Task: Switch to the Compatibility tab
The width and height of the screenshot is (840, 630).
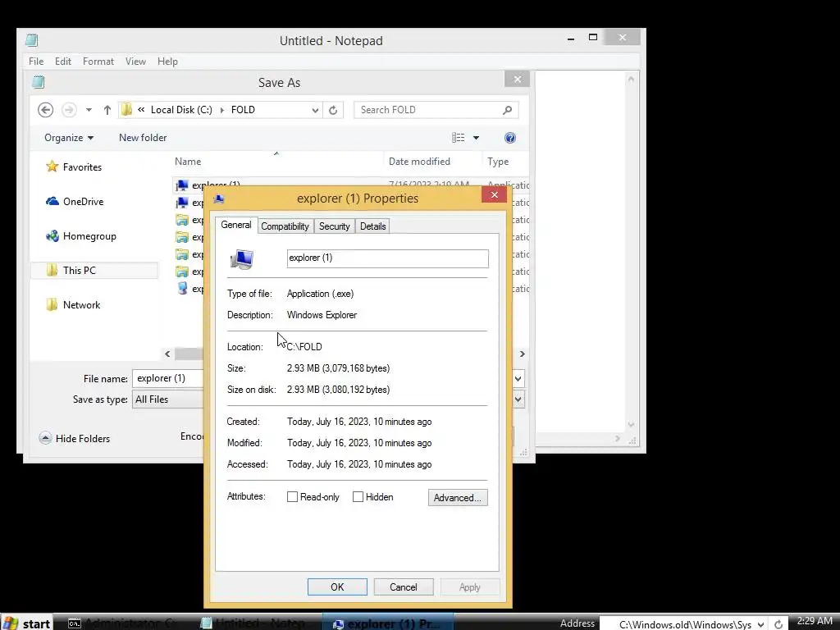Action: (x=285, y=226)
